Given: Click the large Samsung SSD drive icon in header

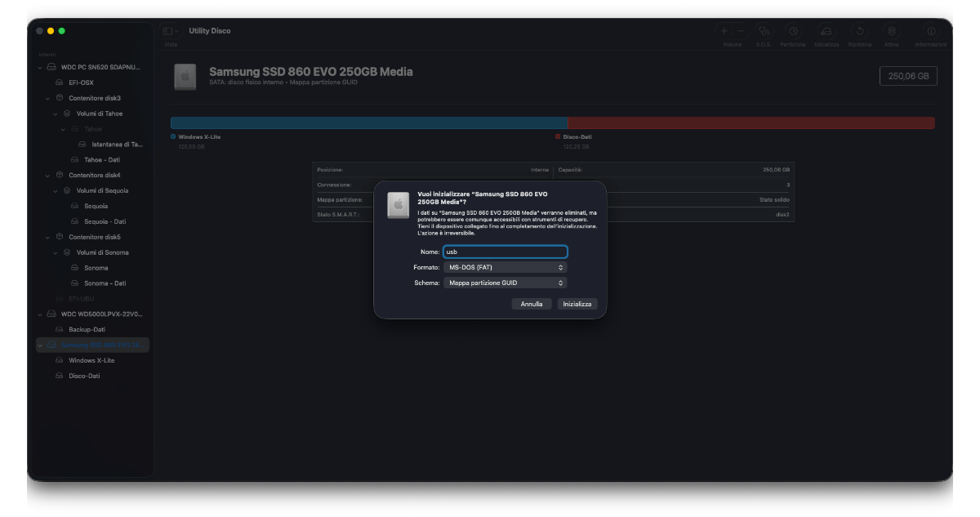Looking at the screenshot, I should click(x=185, y=77).
